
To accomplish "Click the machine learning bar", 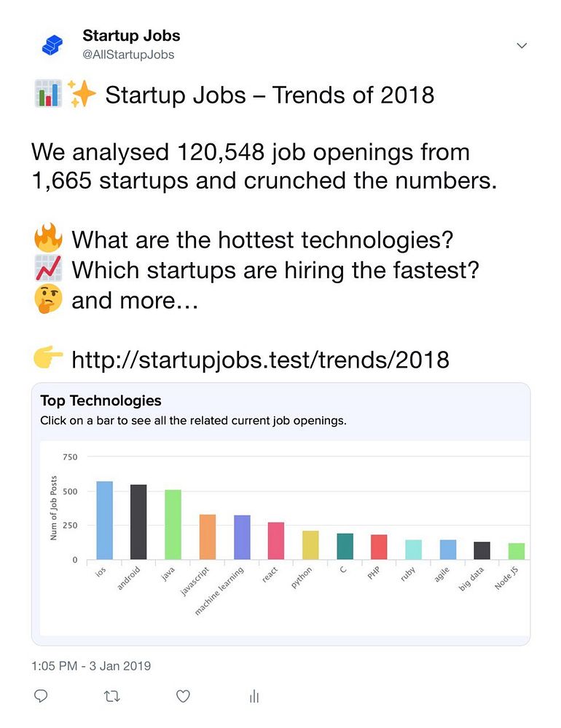I will (242, 537).
